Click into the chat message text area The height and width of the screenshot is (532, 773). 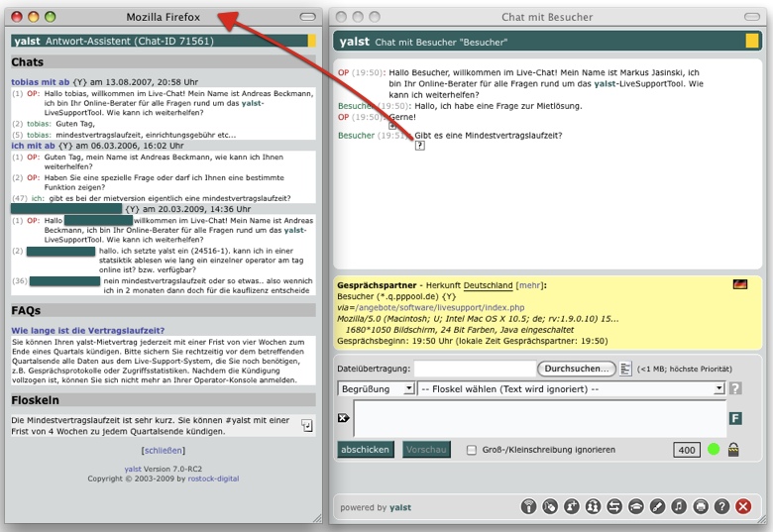540,418
